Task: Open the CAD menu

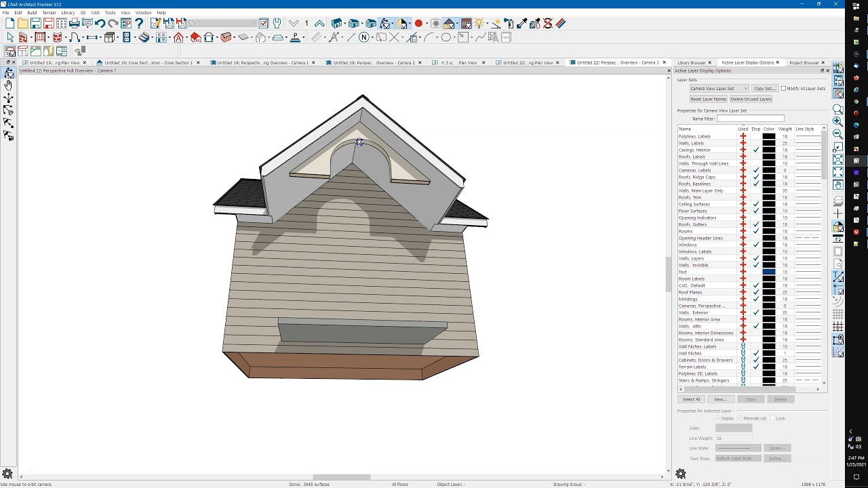Action: click(x=95, y=13)
